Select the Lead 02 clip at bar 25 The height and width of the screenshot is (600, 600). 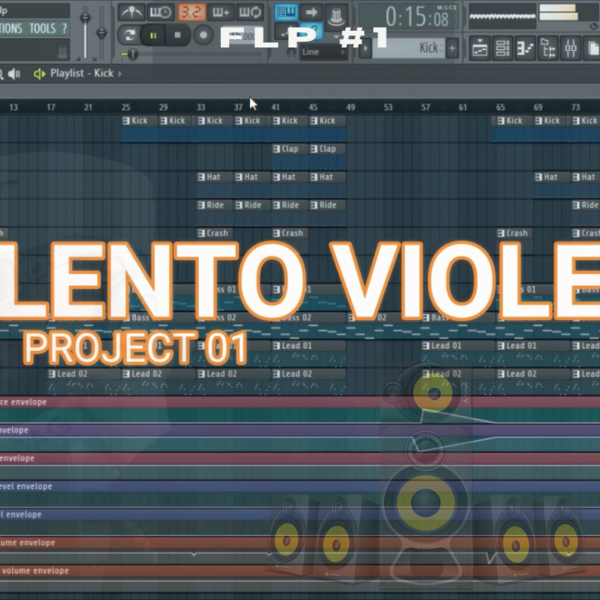[x=158, y=382]
